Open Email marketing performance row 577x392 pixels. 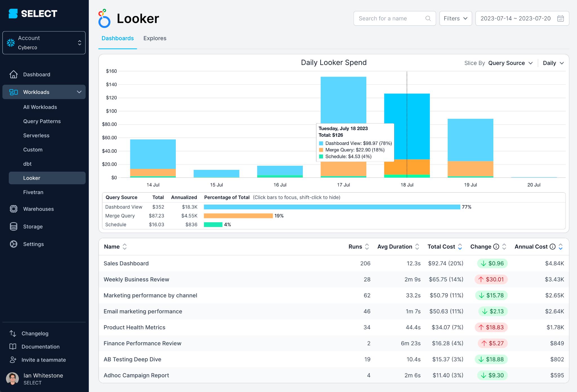[334, 312]
